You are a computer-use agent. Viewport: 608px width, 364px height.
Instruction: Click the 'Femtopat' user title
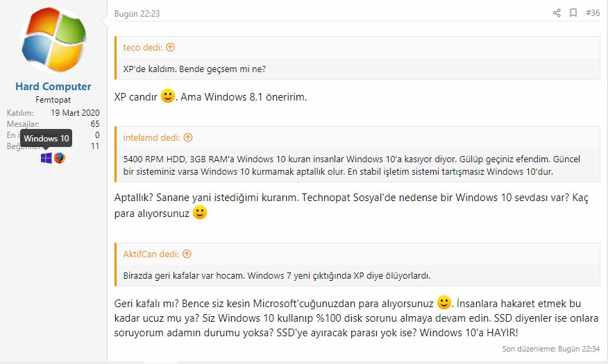(x=53, y=100)
